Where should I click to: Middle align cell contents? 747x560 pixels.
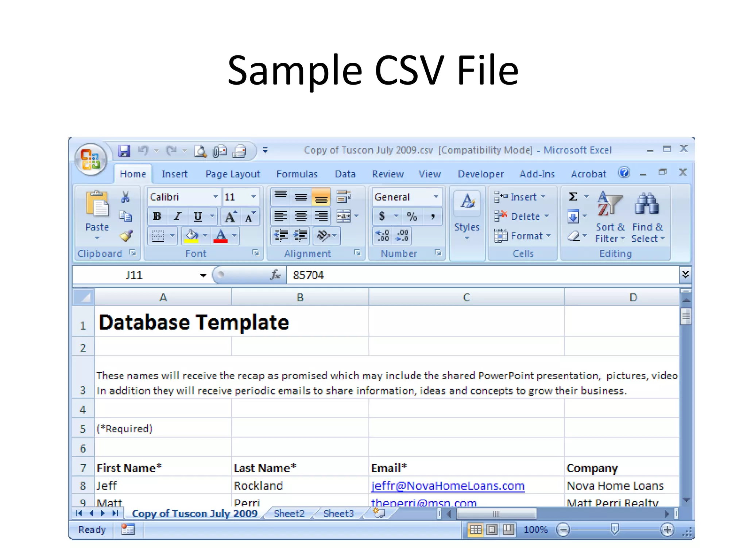pyautogui.click(x=301, y=197)
